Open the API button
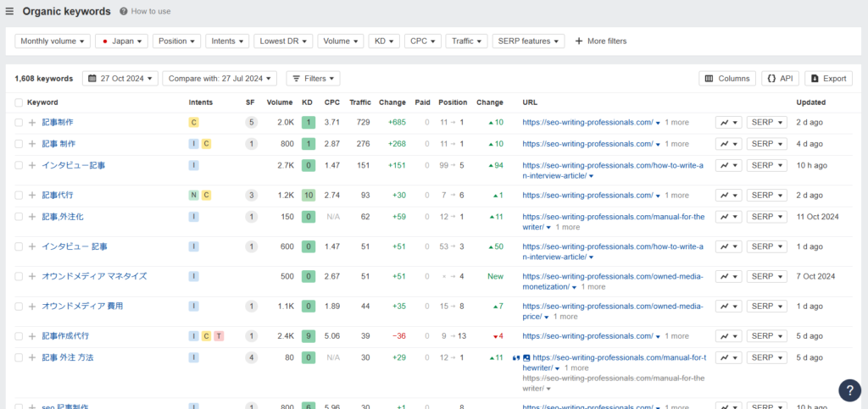 point(780,79)
